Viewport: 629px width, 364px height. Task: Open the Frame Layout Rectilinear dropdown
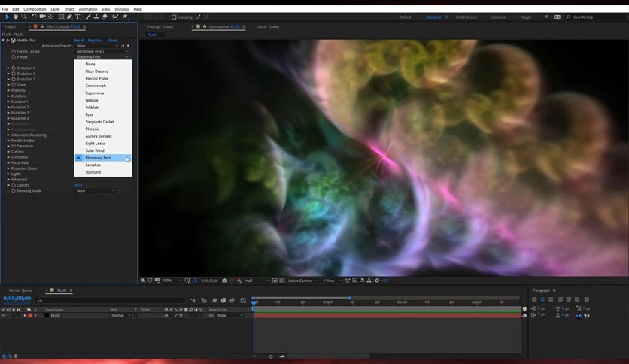point(102,51)
